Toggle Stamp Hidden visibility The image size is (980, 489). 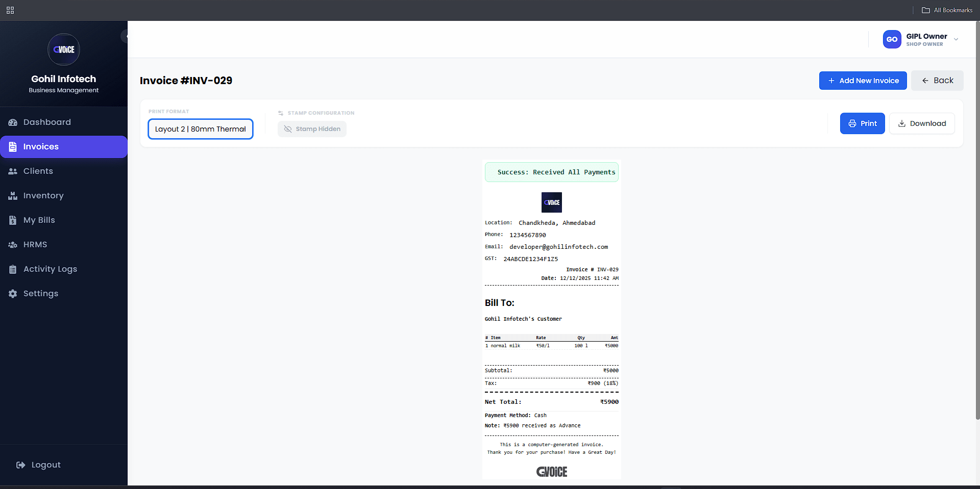point(312,129)
